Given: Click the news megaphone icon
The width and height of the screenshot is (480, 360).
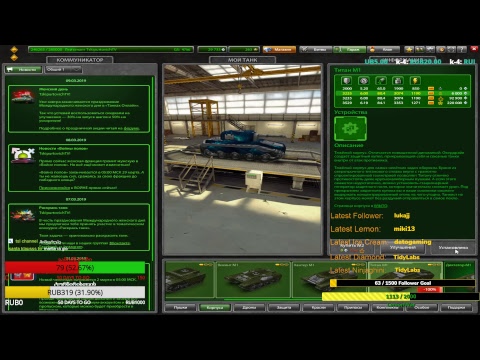Looking at the screenshot, I should point(10,69).
